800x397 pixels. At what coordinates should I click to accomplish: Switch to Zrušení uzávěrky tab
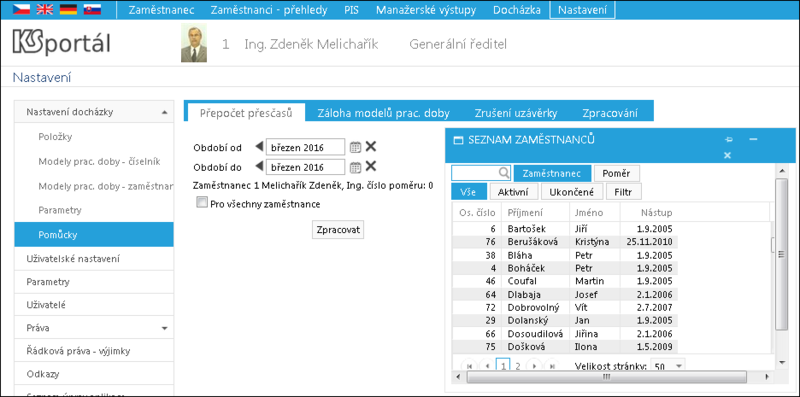pos(515,113)
